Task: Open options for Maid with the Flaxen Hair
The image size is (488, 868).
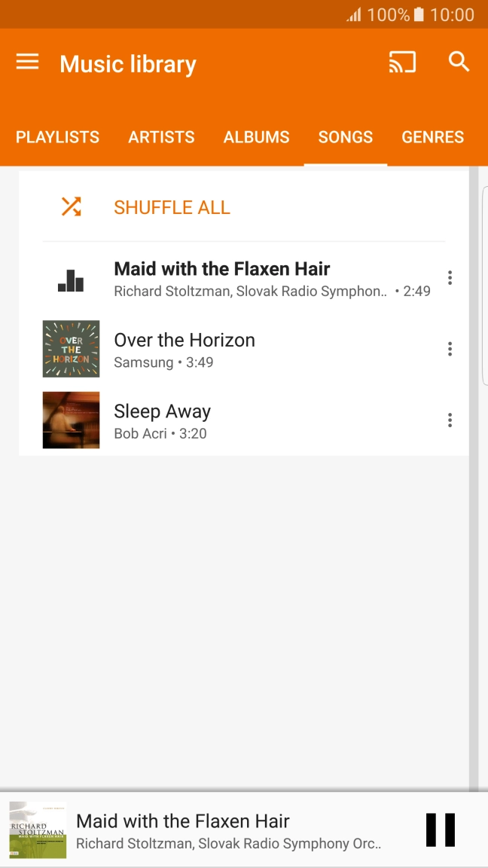Action: [450, 278]
